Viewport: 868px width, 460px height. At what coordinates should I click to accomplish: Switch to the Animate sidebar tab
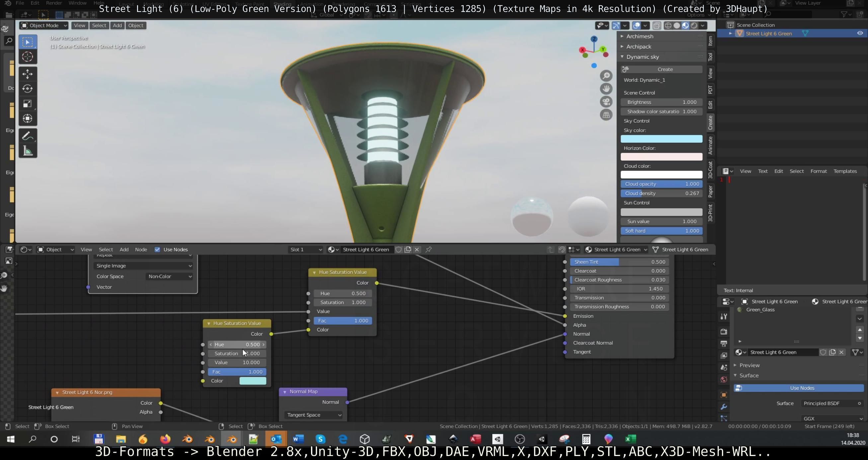coord(710,146)
